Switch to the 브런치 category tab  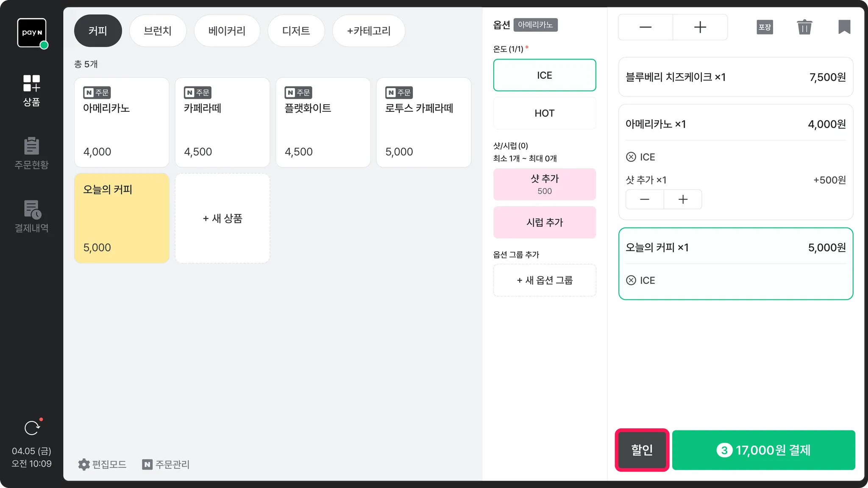158,31
